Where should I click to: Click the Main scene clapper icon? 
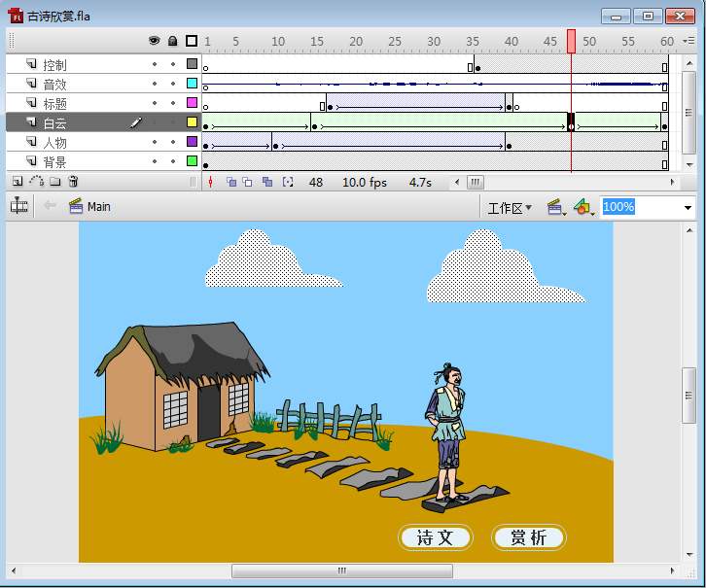tap(76, 206)
